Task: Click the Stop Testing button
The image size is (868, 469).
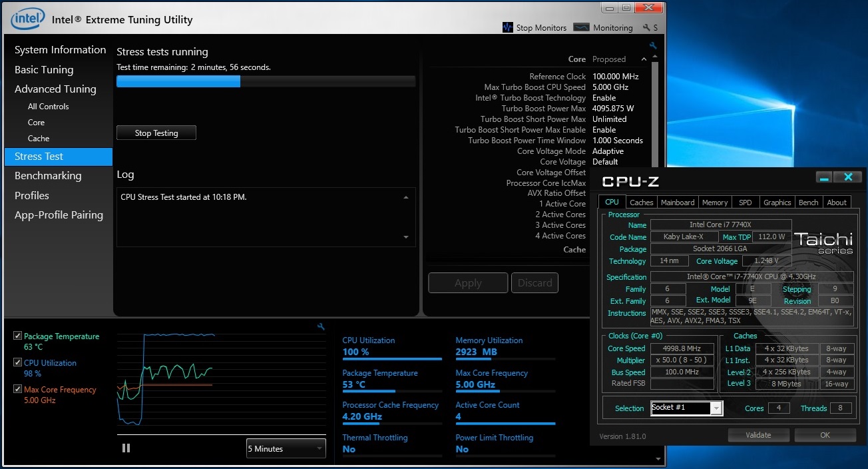Action: pos(156,133)
